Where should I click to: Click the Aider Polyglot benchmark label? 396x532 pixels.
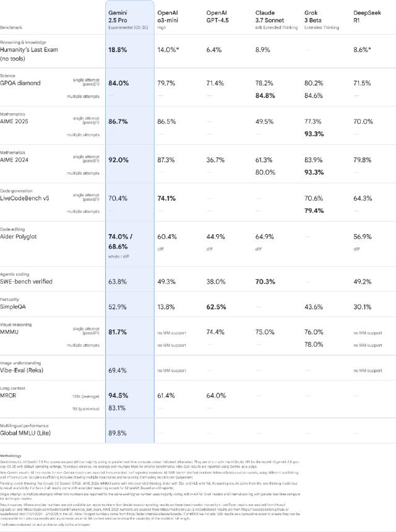pos(19,237)
